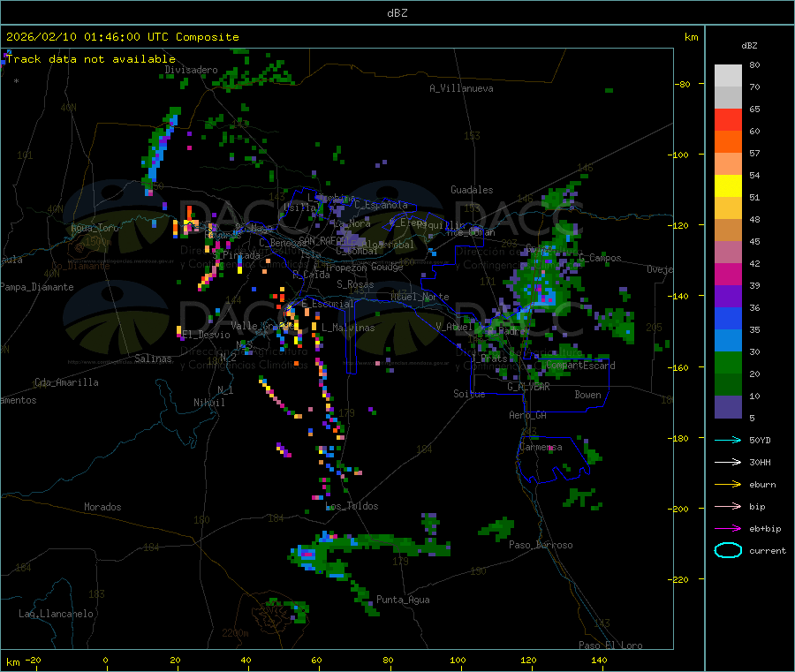The width and height of the screenshot is (795, 672).
Task: Click the cyan 50YD arrow in legend
Action: point(728,440)
